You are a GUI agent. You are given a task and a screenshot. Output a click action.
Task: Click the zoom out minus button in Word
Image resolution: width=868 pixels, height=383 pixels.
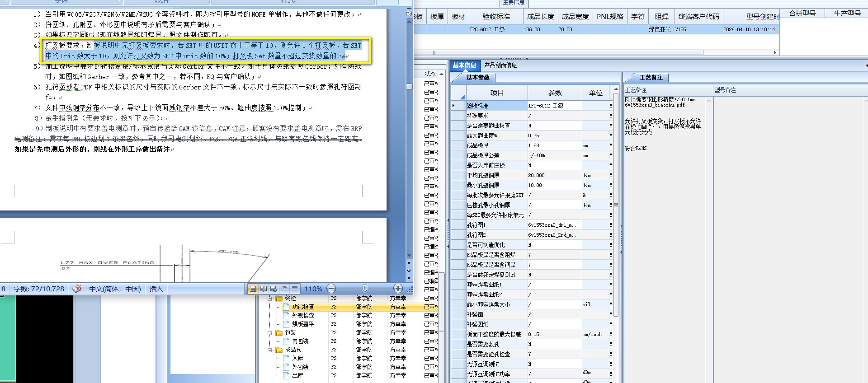tap(331, 289)
